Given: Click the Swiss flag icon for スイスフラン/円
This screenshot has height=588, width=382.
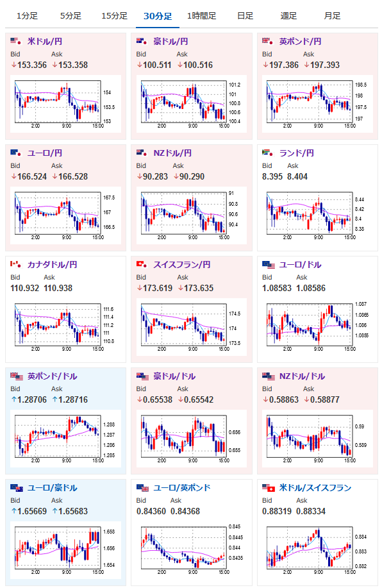Looking at the screenshot, I should point(142,264).
